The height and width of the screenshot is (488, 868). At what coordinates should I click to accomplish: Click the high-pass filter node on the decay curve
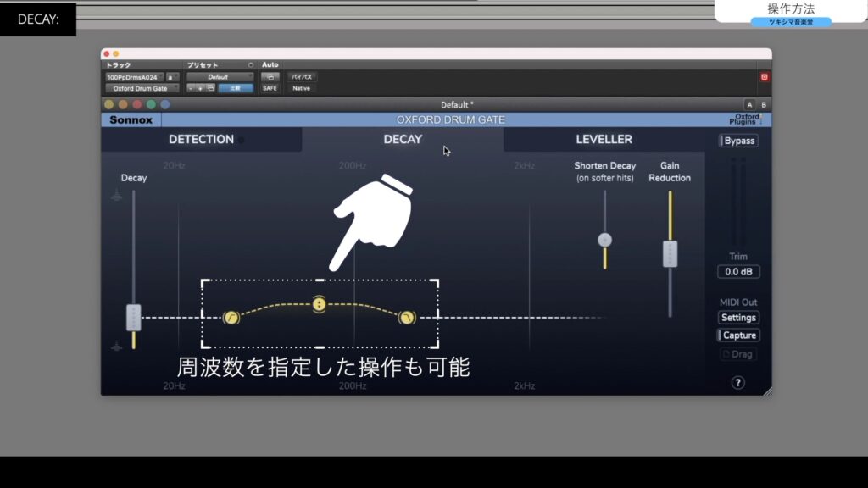pos(231,318)
